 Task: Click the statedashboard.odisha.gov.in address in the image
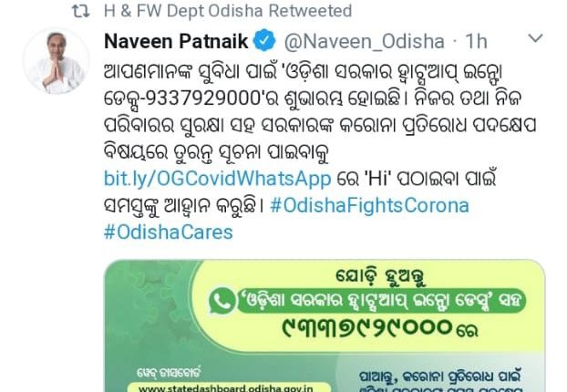click(226, 388)
